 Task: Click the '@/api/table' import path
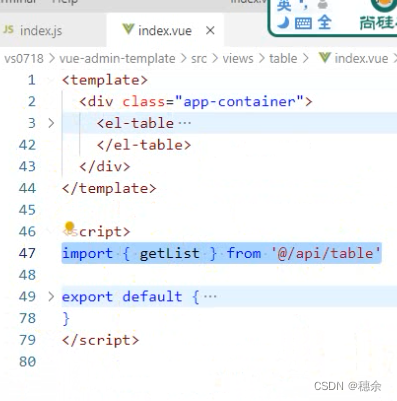326,253
